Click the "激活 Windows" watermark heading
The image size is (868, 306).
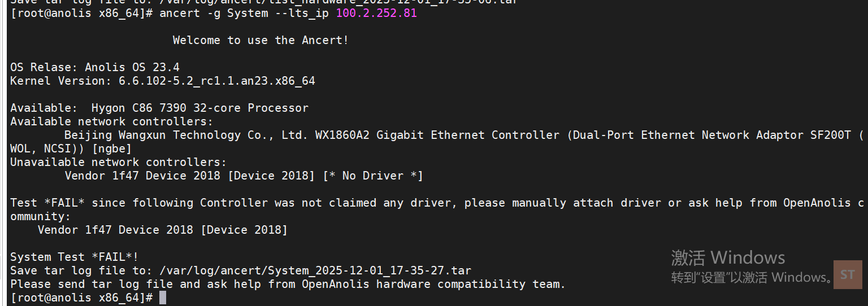pos(728,258)
